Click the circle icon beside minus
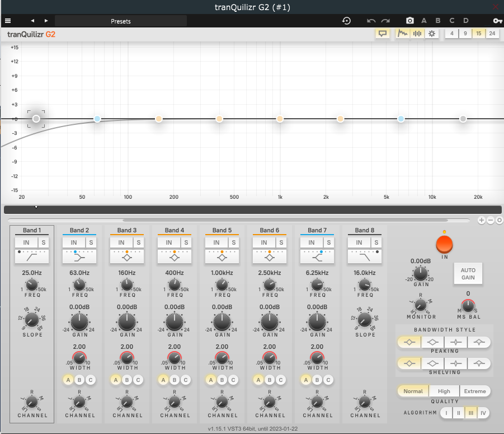 pyautogui.click(x=499, y=221)
